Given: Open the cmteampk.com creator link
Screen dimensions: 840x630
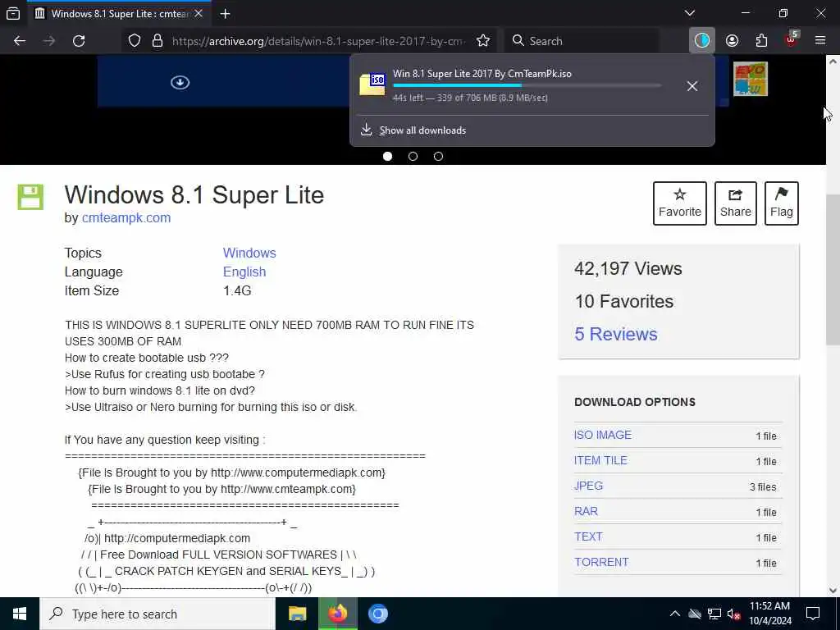Looking at the screenshot, I should (126, 218).
